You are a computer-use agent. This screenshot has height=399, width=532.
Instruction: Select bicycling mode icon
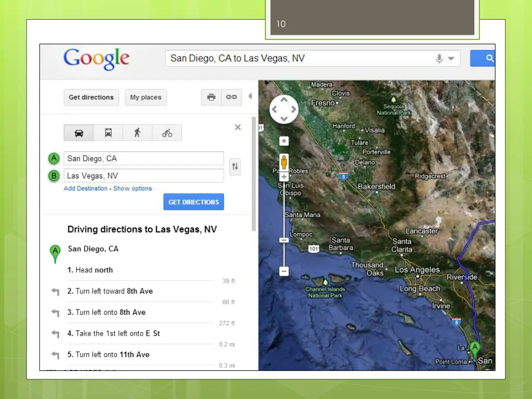[167, 132]
